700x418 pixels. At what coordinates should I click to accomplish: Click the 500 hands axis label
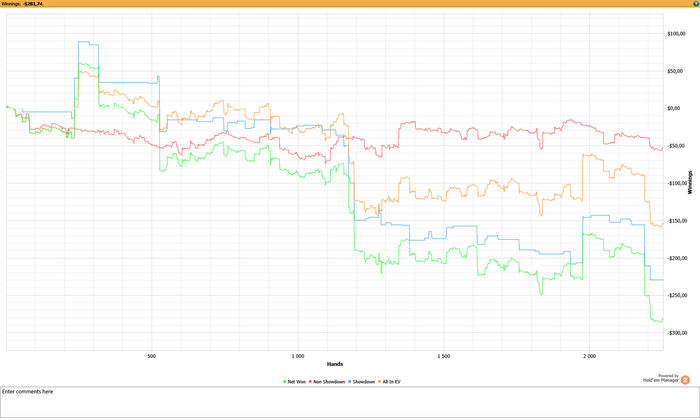pyautogui.click(x=152, y=356)
